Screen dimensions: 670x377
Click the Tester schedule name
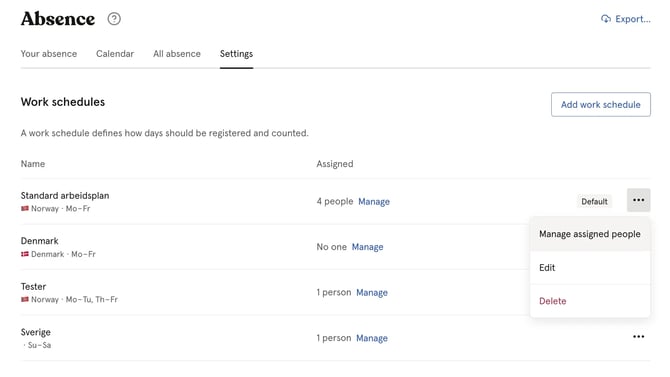[33, 286]
